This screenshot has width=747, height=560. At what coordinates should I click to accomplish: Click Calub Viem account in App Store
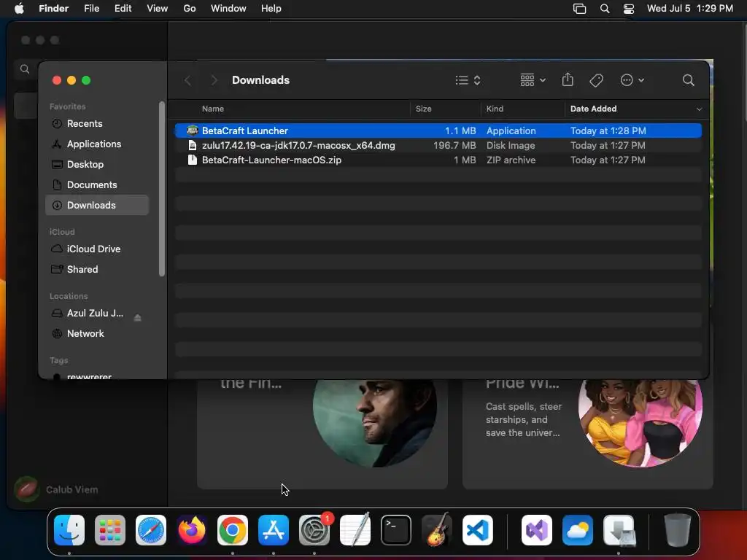click(x=56, y=489)
